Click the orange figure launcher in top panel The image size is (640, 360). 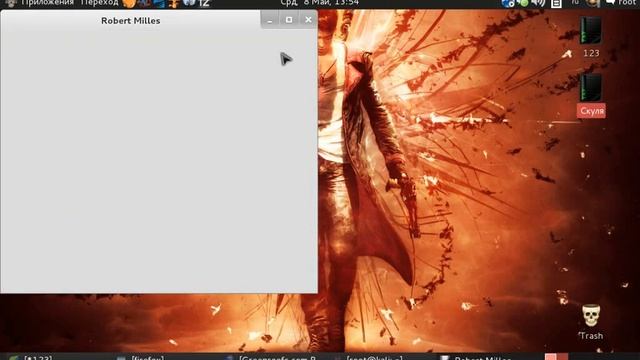pyautogui.click(x=174, y=3)
